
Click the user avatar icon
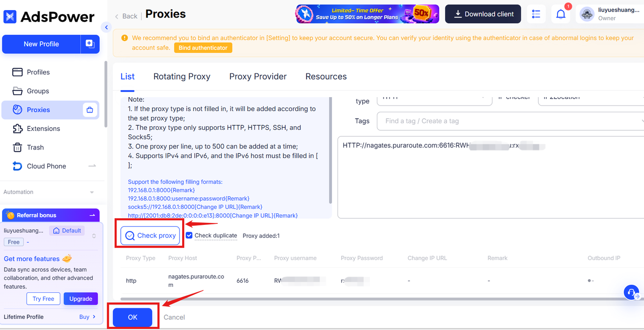(x=587, y=14)
